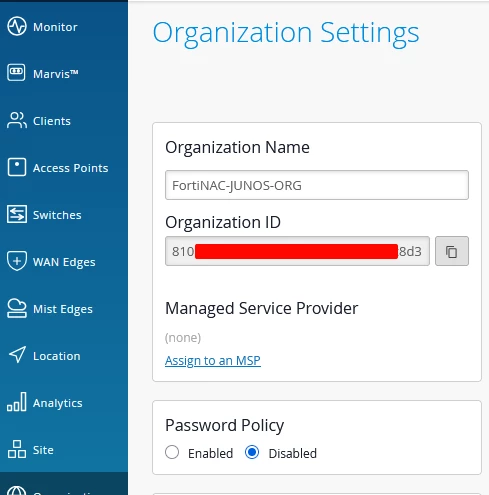The image size is (489, 495).
Task: Click the Site blocks icon
Action: click(x=17, y=449)
